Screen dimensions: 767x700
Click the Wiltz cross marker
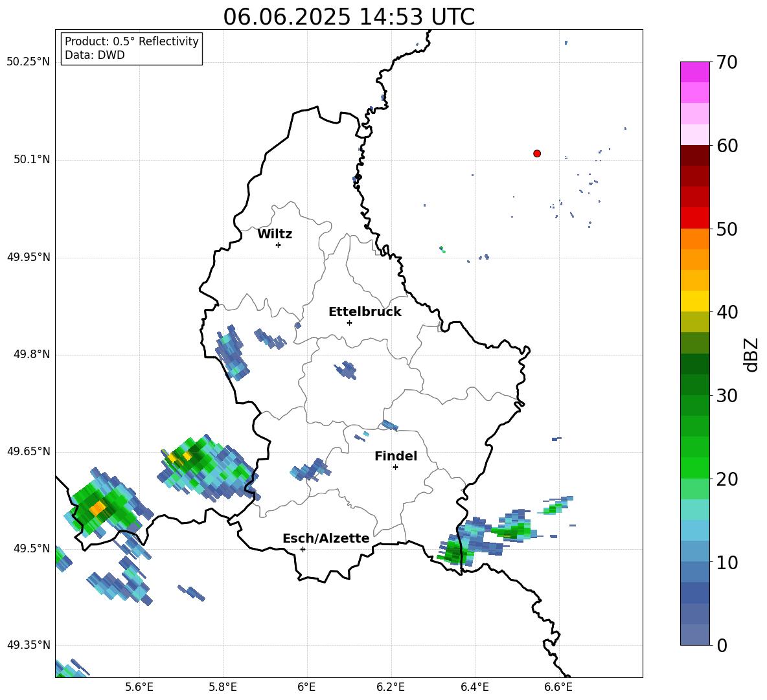coord(279,245)
